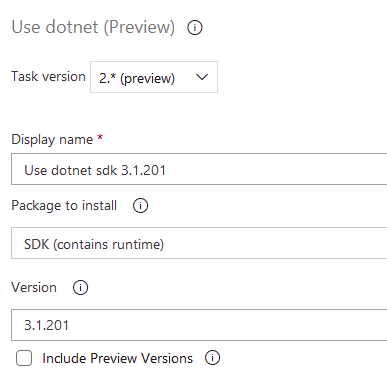The image size is (387, 378).
Task: Click the Display name label
Action: pyautogui.click(x=52, y=139)
